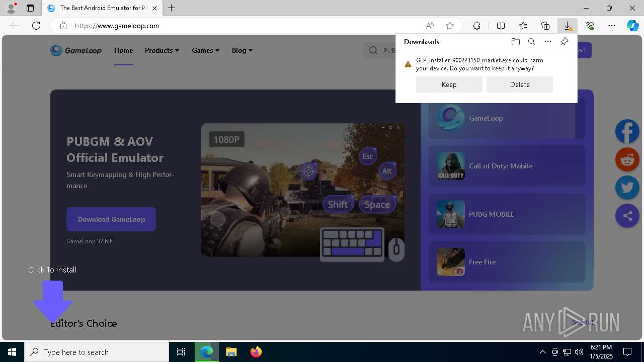Open downloads folder from Downloads panel
This screenshot has height=362, width=644.
click(x=515, y=42)
